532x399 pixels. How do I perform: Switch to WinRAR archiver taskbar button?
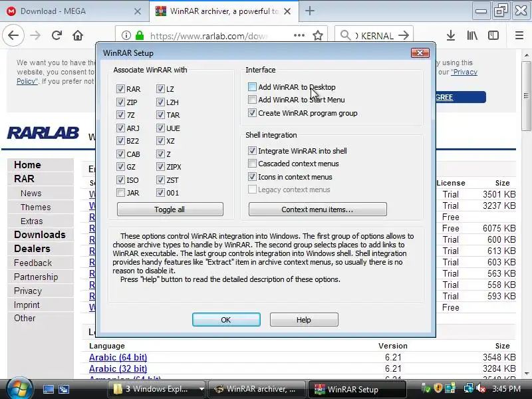click(257, 389)
